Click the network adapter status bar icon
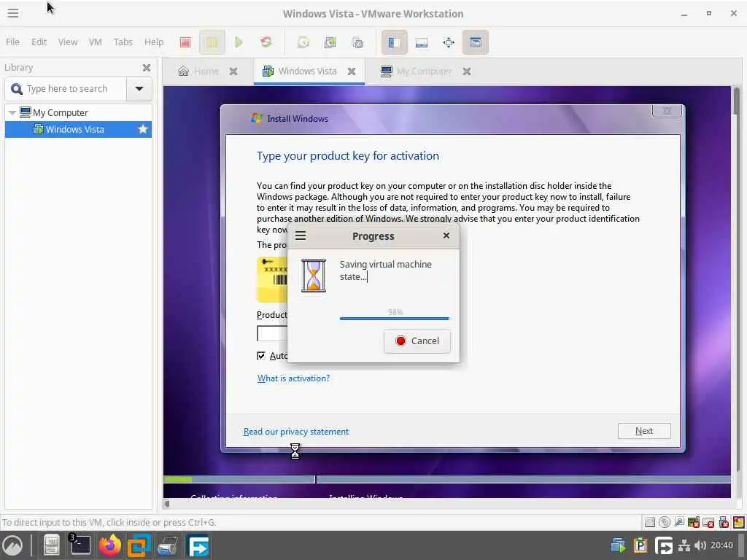This screenshot has width=747, height=560. (x=694, y=522)
